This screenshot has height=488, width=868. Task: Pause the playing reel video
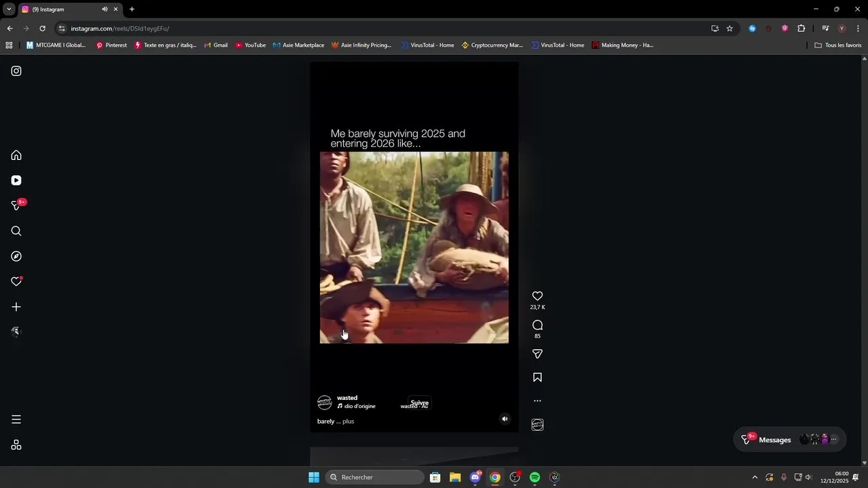[414, 247]
